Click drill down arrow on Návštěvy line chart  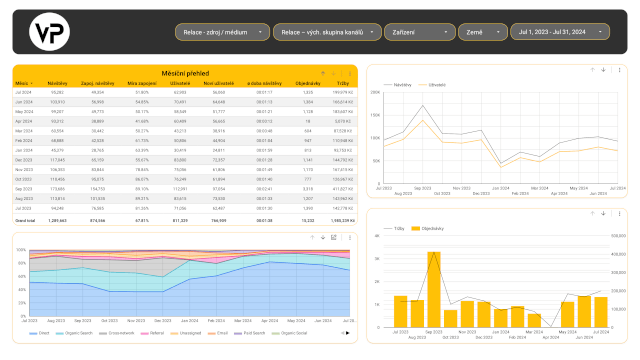point(603,70)
